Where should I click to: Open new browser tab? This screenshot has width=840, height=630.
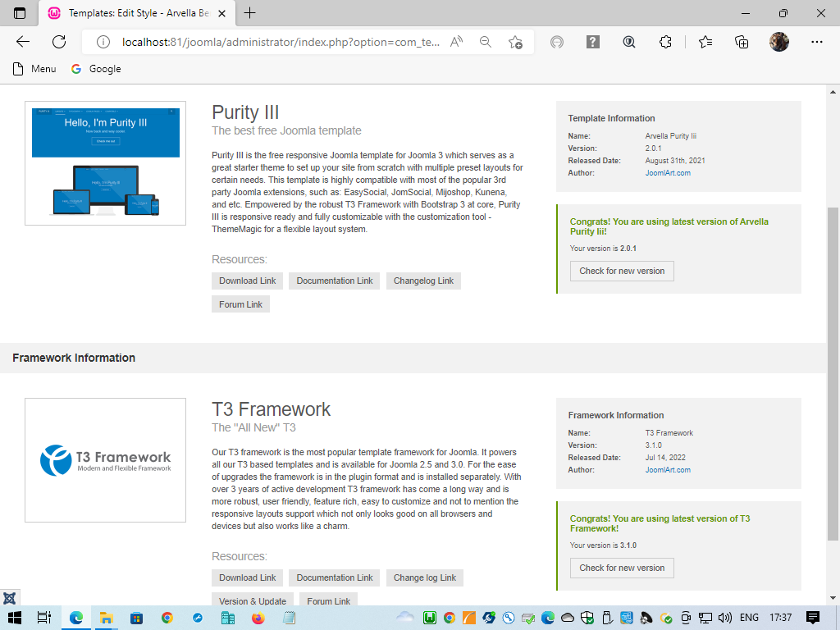pyautogui.click(x=250, y=13)
